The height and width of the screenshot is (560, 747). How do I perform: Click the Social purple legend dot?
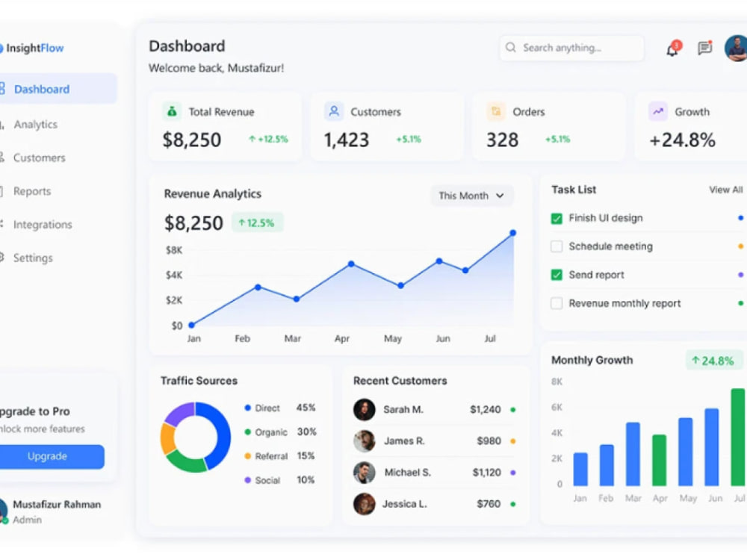pyautogui.click(x=248, y=480)
